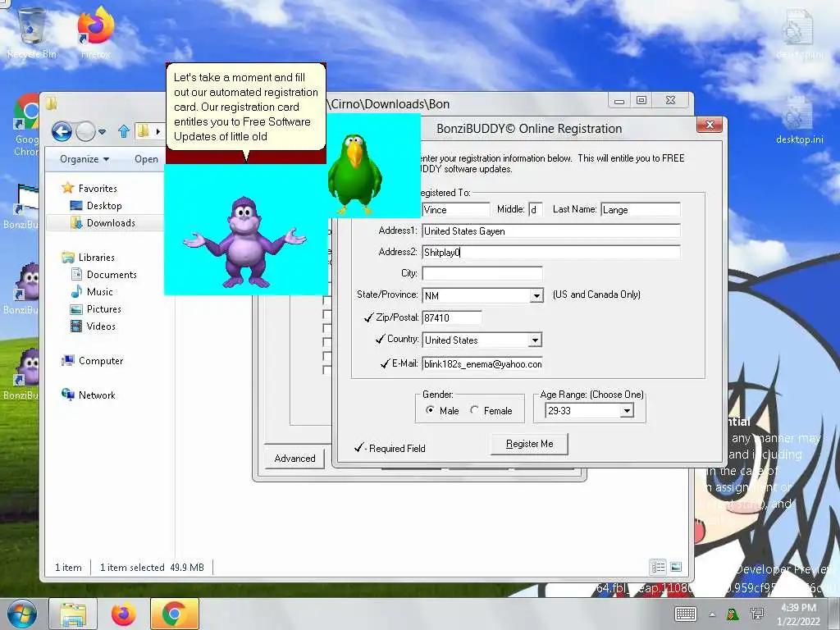
Task: Click the Middle initial field
Action: click(x=535, y=209)
